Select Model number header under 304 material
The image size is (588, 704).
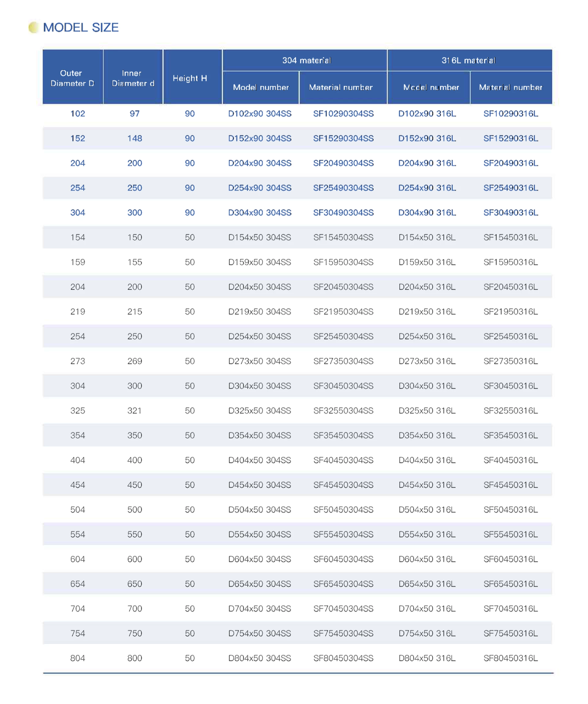point(261,88)
